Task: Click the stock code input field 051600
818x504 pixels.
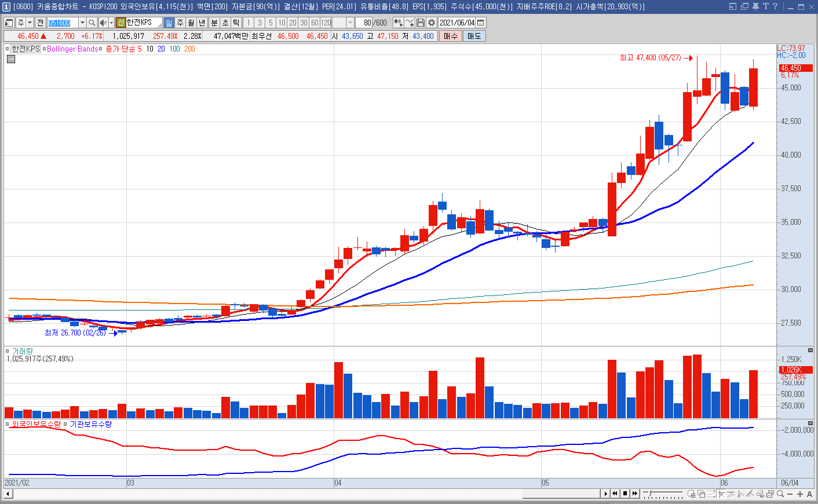Action: tap(63, 23)
